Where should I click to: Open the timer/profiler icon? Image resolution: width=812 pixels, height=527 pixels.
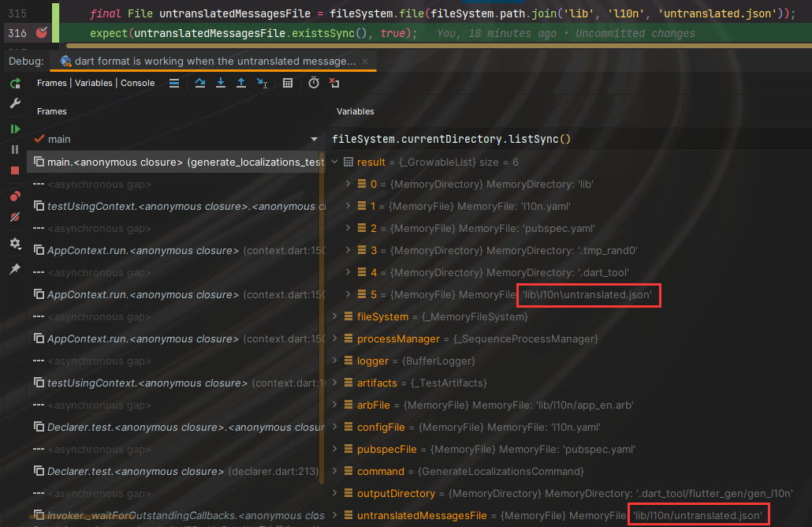[314, 83]
